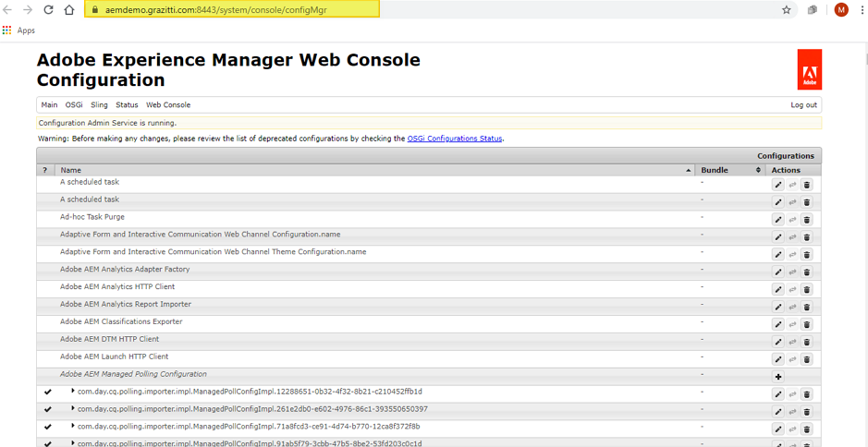The image size is (868, 447).
Task: Expand the ManagedPollConfigImpl.71a8fcd3 entry
Action: point(73,426)
